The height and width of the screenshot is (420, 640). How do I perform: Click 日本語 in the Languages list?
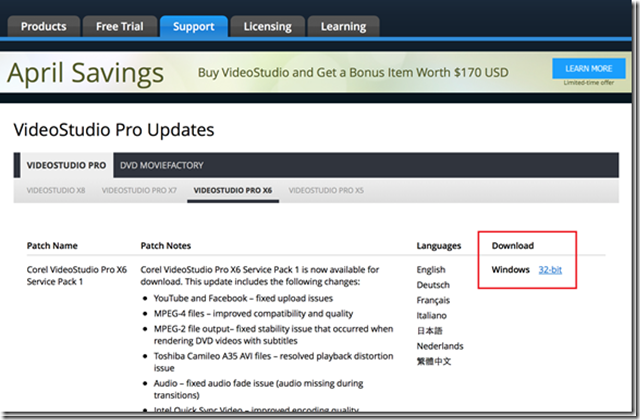coord(429,331)
